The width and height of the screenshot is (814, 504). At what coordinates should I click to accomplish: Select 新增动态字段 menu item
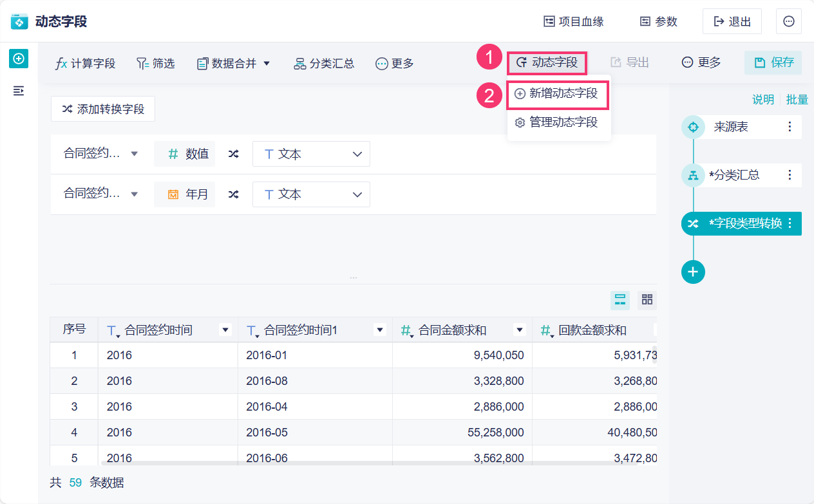pos(558,93)
